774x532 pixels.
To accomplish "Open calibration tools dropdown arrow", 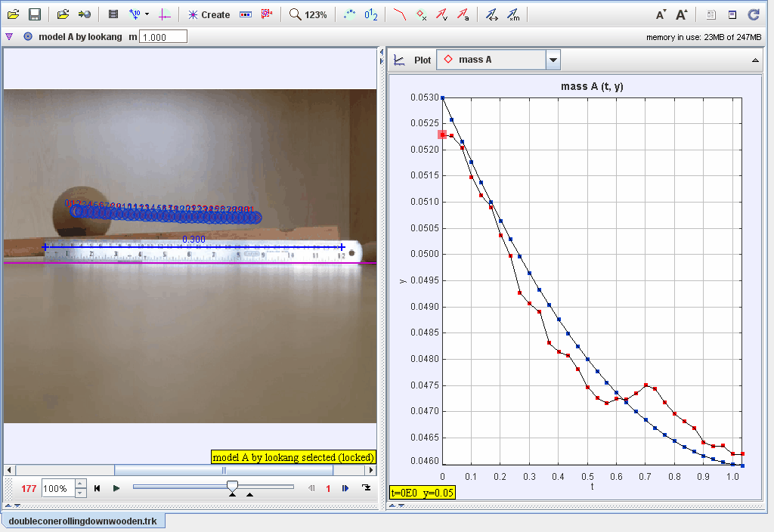I will coord(147,14).
